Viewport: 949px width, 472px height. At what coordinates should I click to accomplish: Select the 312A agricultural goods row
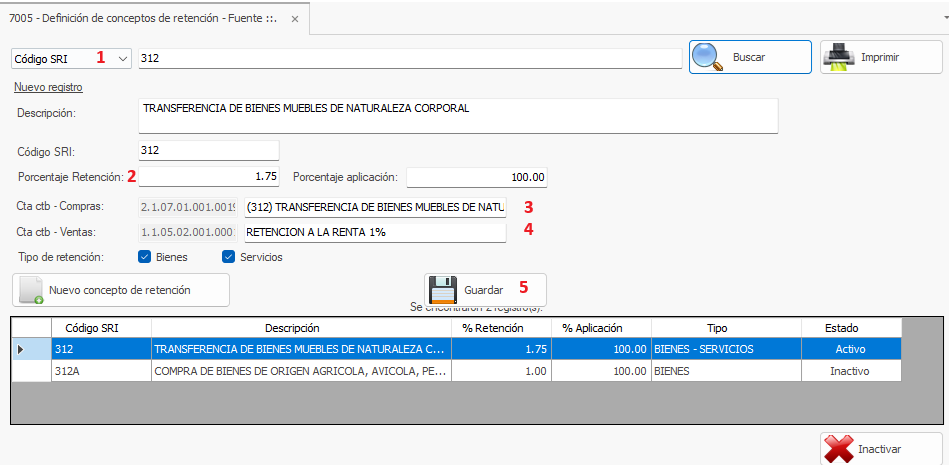tap(300, 371)
